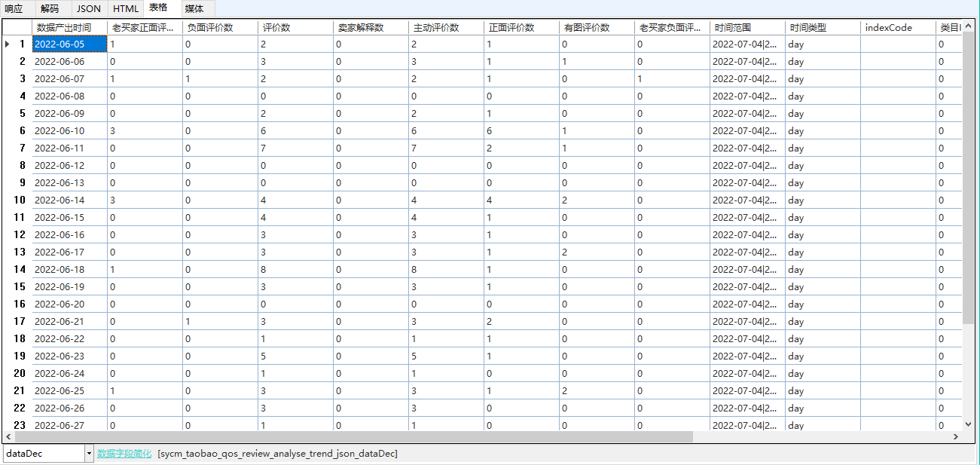The width and height of the screenshot is (980, 465).
Task: Switch to the 响应 tab
Action: (x=14, y=9)
